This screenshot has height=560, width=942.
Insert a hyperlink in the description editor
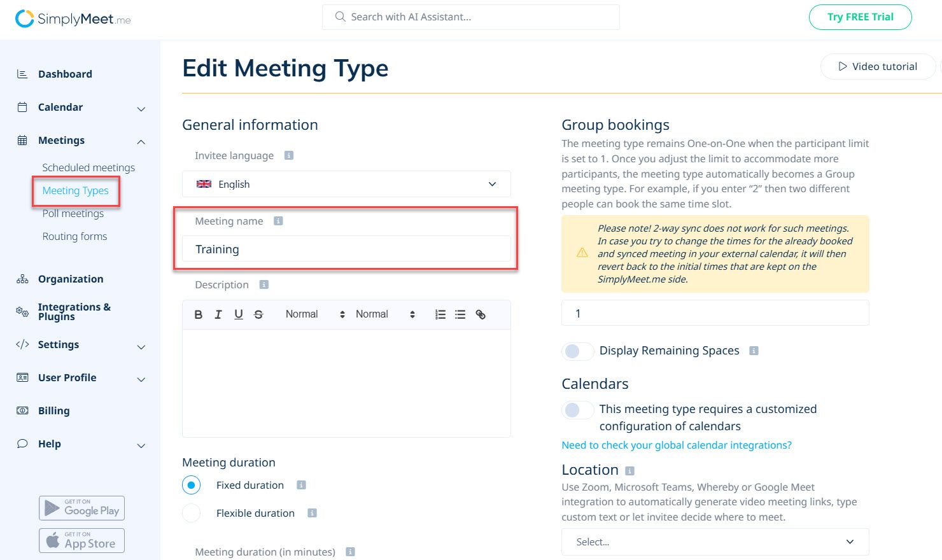tap(481, 314)
